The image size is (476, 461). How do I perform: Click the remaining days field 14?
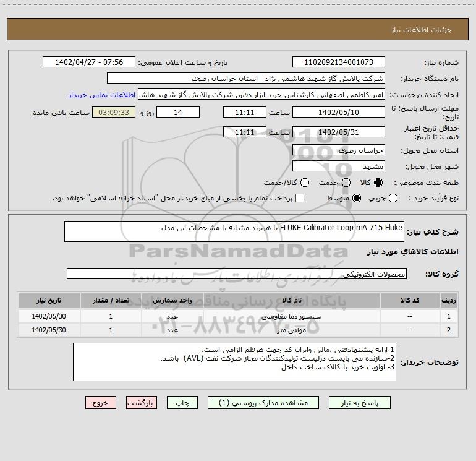(178, 112)
